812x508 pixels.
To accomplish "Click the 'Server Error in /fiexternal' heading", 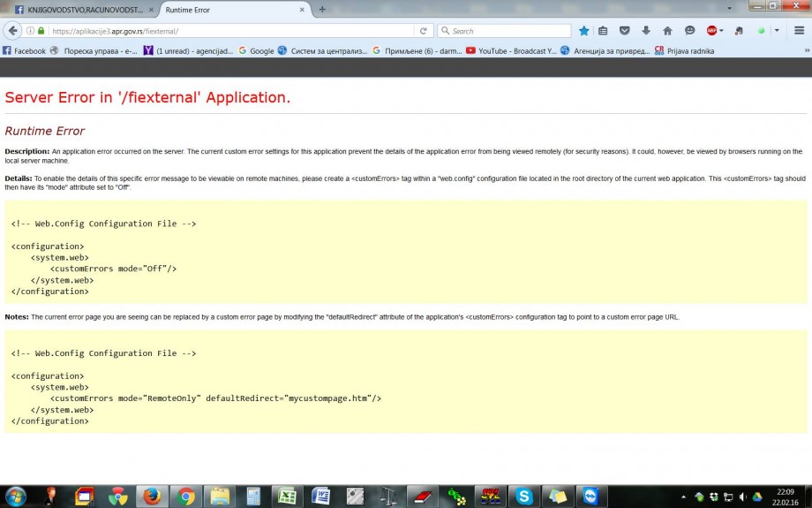I will tap(147, 97).
